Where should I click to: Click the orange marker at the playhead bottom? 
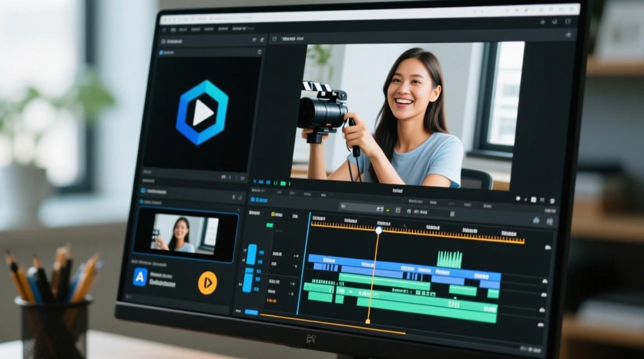[x=368, y=321]
